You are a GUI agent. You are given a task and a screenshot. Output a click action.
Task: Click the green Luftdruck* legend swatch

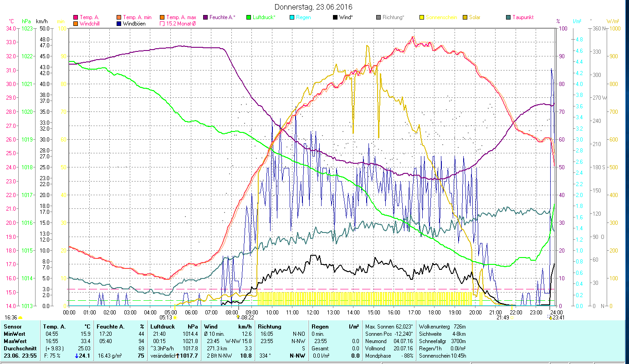click(x=248, y=17)
